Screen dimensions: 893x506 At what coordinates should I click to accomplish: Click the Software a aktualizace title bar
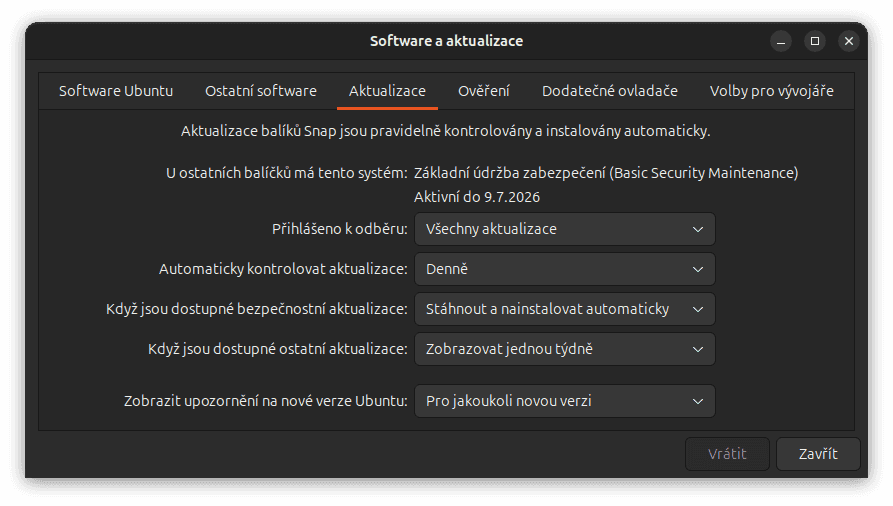tap(446, 41)
